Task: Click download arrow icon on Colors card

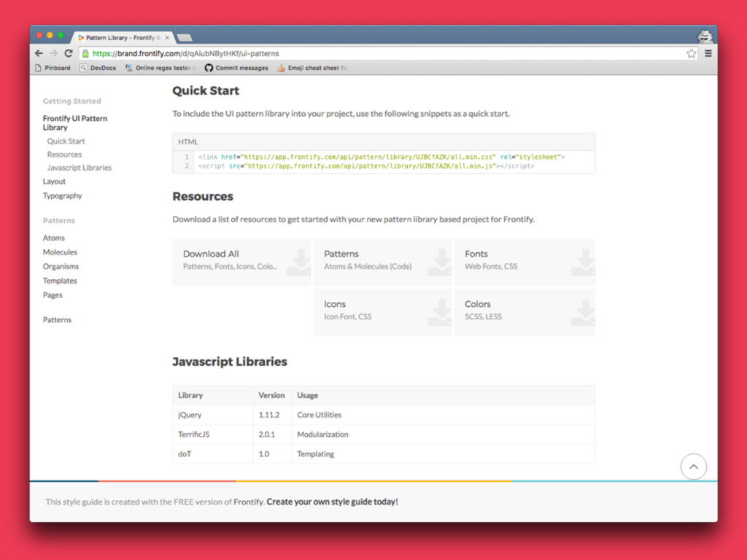Action: pyautogui.click(x=583, y=312)
